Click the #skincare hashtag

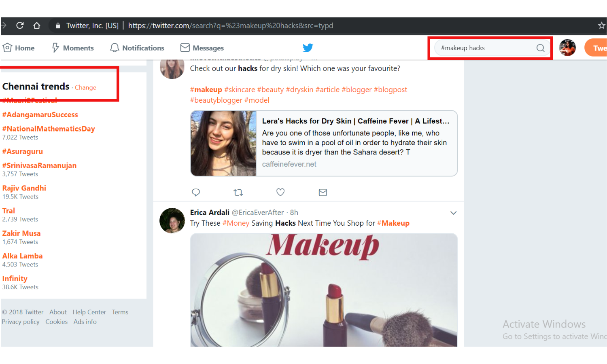(240, 89)
